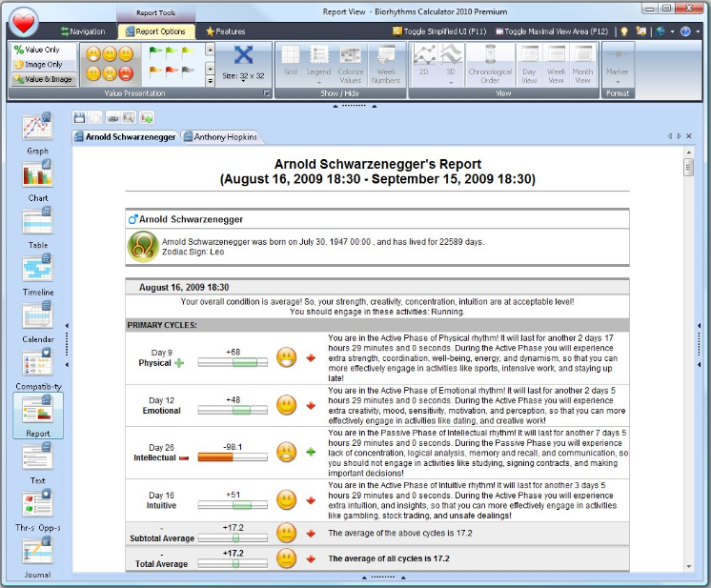Switch to the Report Options ribbon tab

[155, 31]
